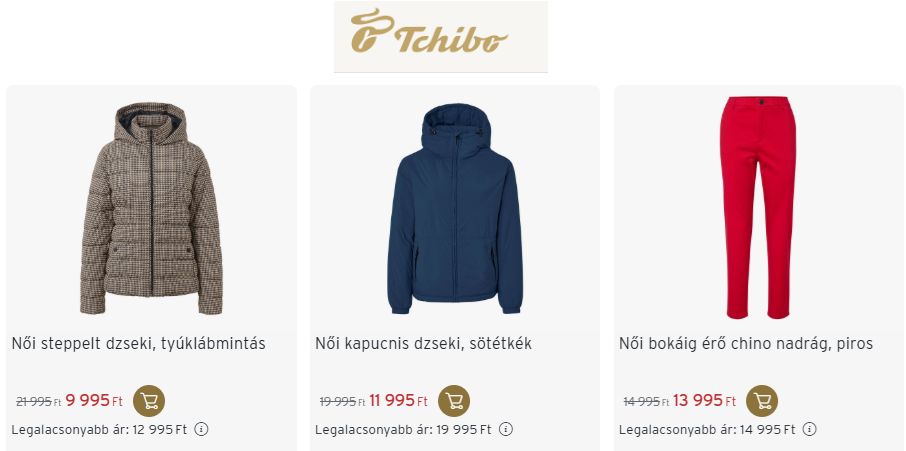The image size is (906, 451).
Task: Add the houndstooth quilted jacket to cart
Action: click(x=149, y=401)
